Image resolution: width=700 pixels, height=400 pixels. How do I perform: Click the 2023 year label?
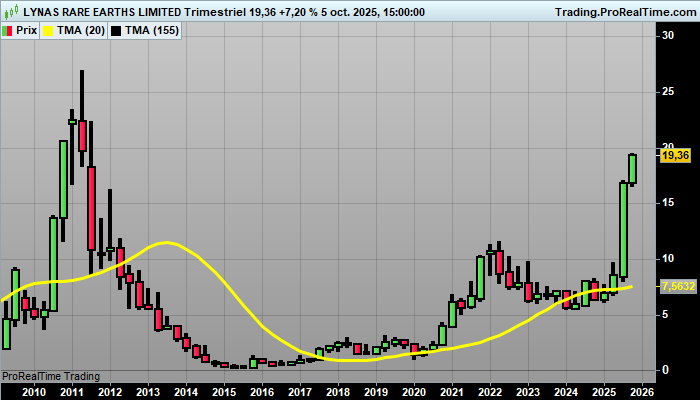coord(528,392)
